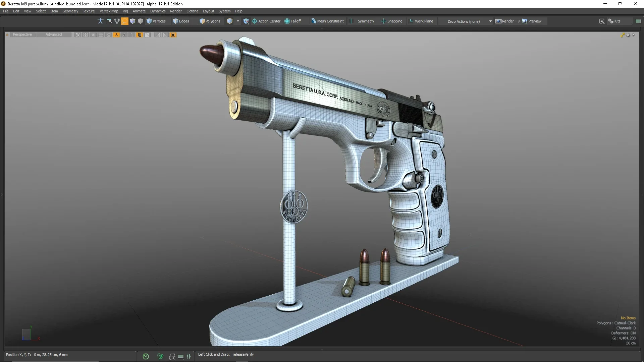The height and width of the screenshot is (362, 644).
Task: Open the File menu
Action: coord(6,11)
